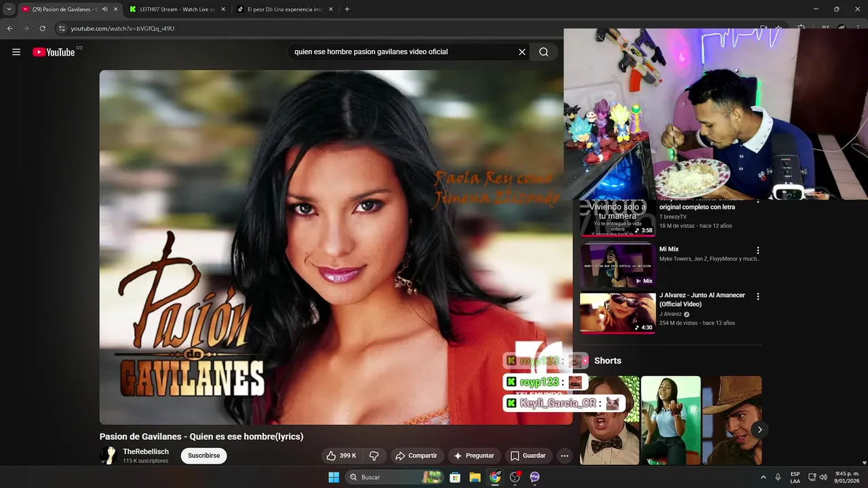Screen dimensions: 868x488
Task: Switch to El peor DJ TikTok tab
Action: pos(285,9)
